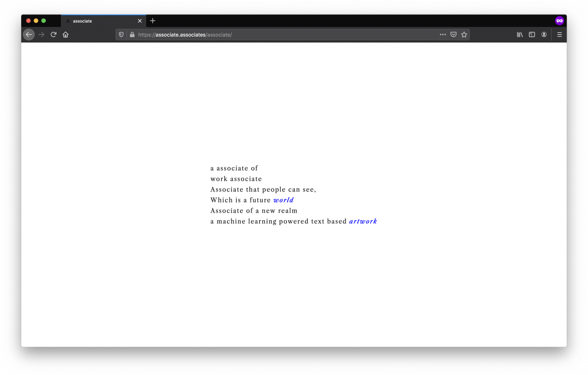
Task: Open the hamburger application menu
Action: tap(559, 35)
